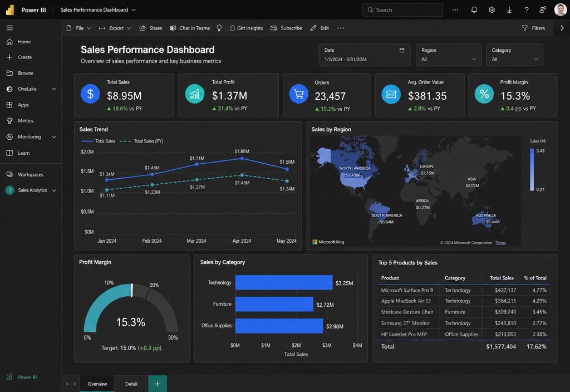
Task: Click the Sales (M) color scale bar
Action: 532,169
